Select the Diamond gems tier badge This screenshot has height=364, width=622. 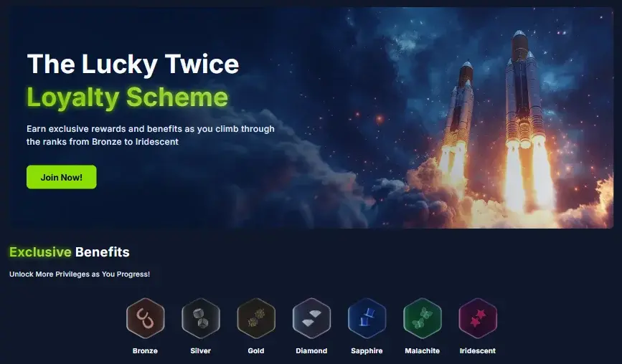[x=311, y=318]
